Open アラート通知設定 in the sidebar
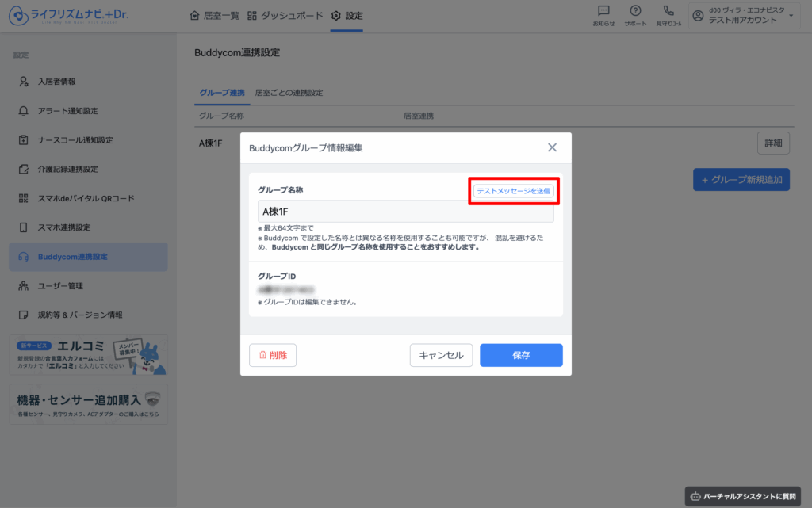 pyautogui.click(x=88, y=111)
